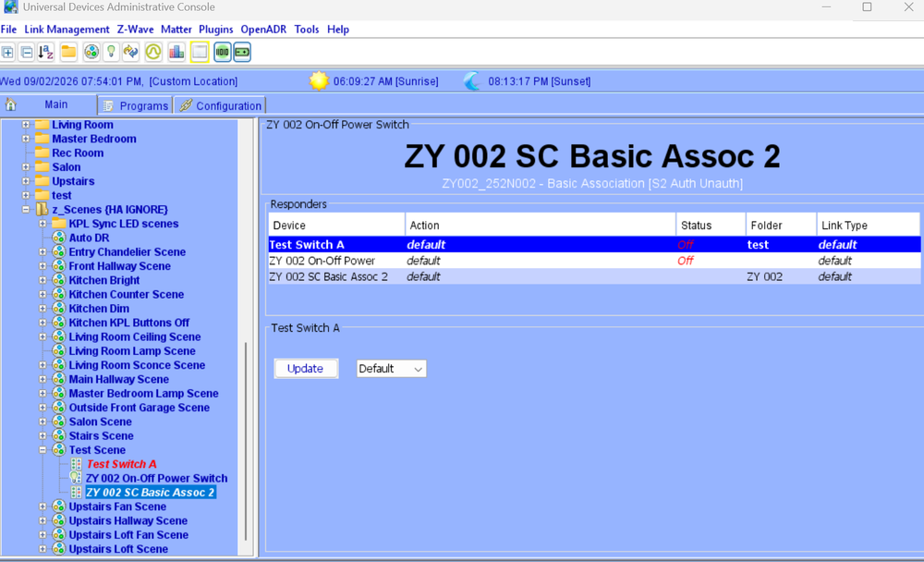
Task: Click the binary code toolbar icon
Action: [222, 53]
